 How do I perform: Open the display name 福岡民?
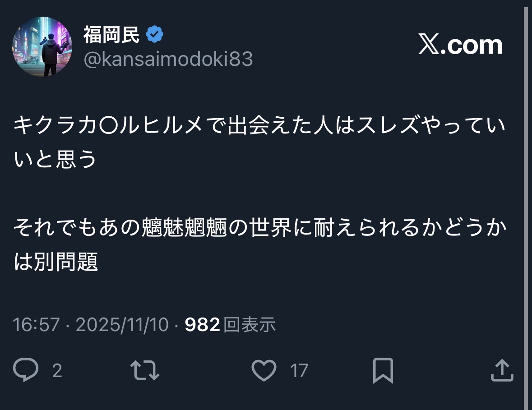pos(111,35)
